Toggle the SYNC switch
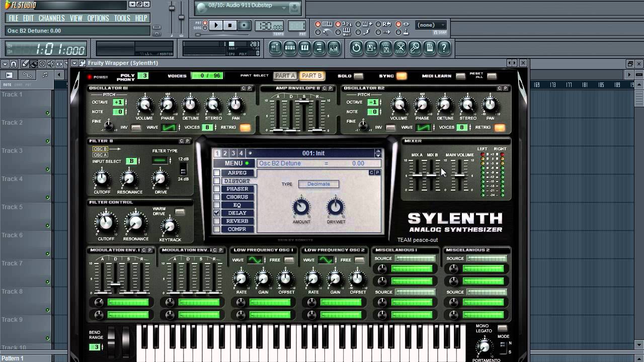The image size is (644, 362). 401,76
